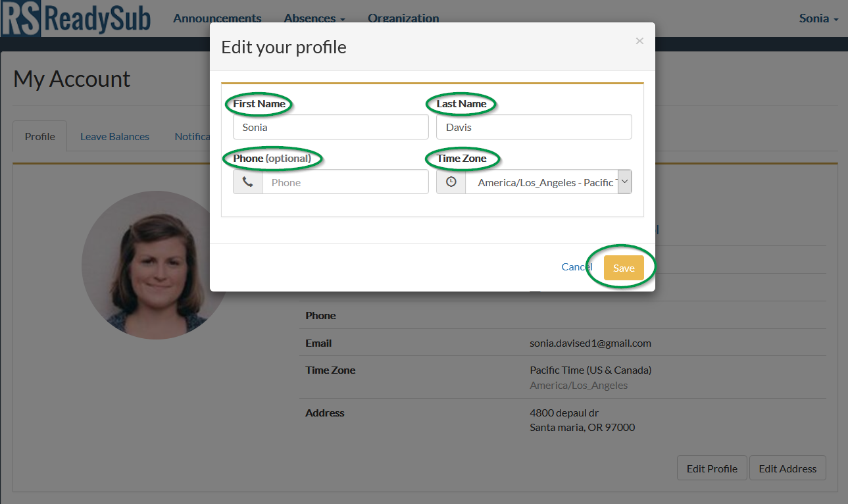This screenshot has height=504, width=848.
Task: Click inside the First Name field
Action: 330,126
